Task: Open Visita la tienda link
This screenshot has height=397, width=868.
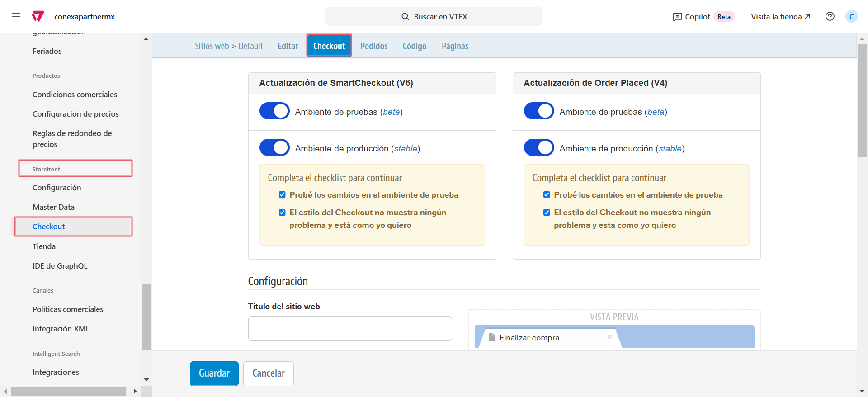Action: pyautogui.click(x=780, y=17)
